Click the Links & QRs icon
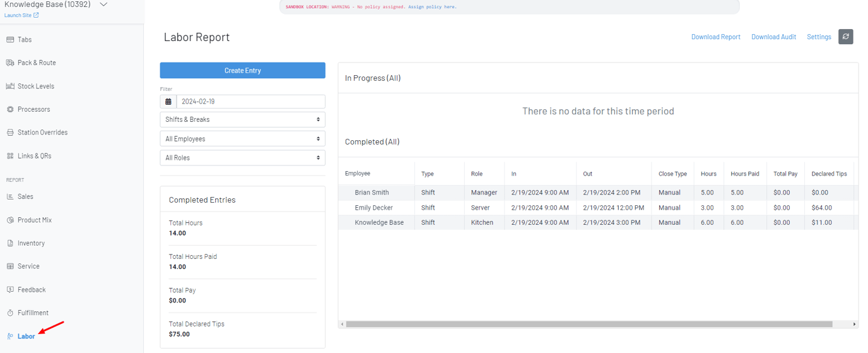This screenshot has height=353, width=868. (10, 156)
